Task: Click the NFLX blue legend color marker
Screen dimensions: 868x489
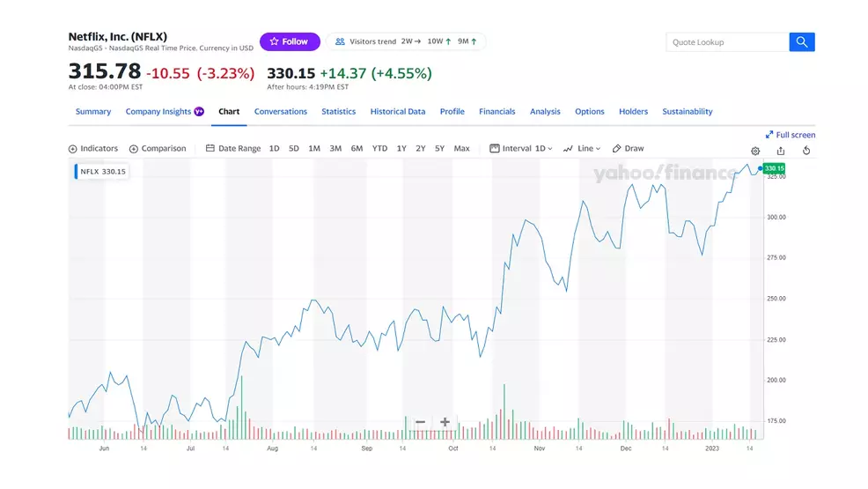Action: [76, 172]
